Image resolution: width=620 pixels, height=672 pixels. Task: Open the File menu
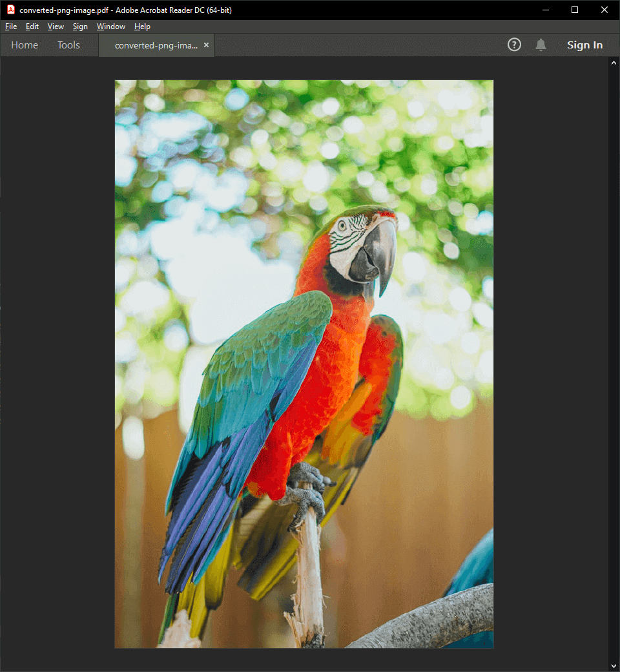coord(10,26)
